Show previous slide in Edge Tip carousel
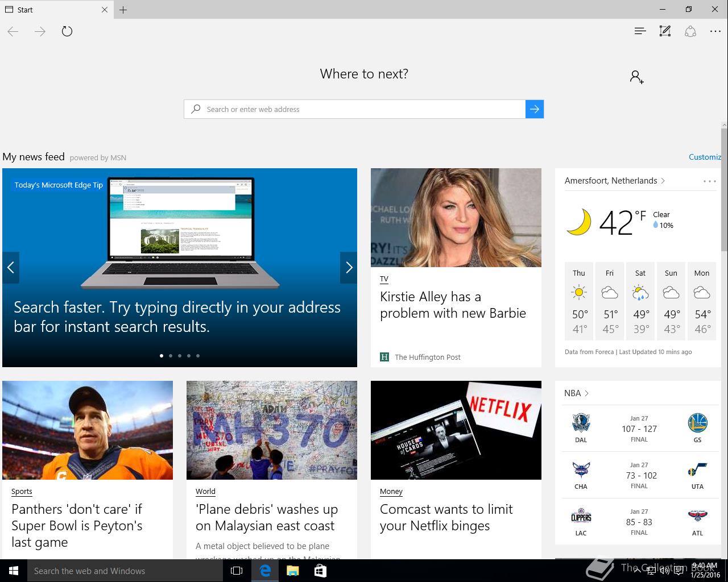This screenshot has height=582, width=728. [x=11, y=267]
